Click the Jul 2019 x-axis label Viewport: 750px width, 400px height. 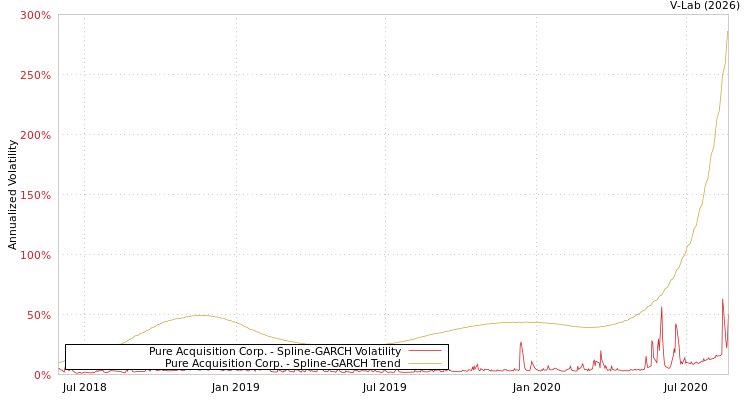[x=385, y=387]
